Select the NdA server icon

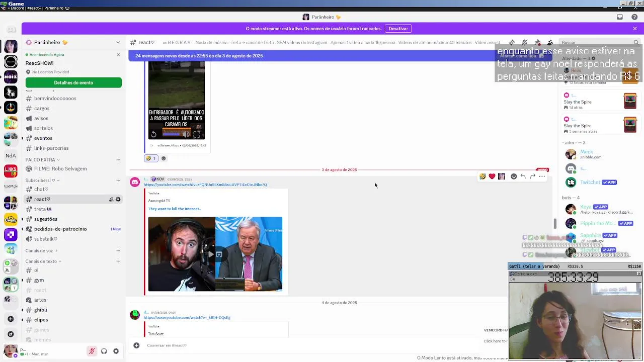(11, 155)
